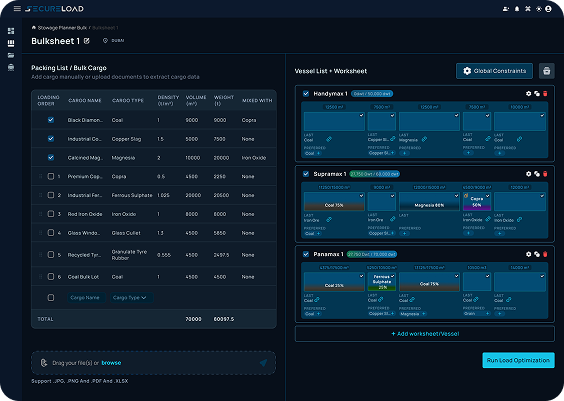Expand the Copra 50% hold chevron in Supramax

tap(487, 196)
